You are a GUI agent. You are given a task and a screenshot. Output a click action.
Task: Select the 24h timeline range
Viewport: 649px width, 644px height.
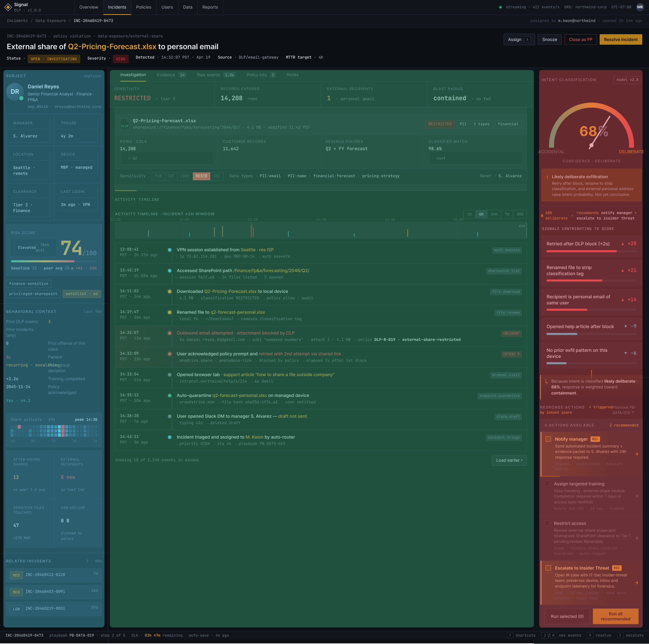coord(494,214)
